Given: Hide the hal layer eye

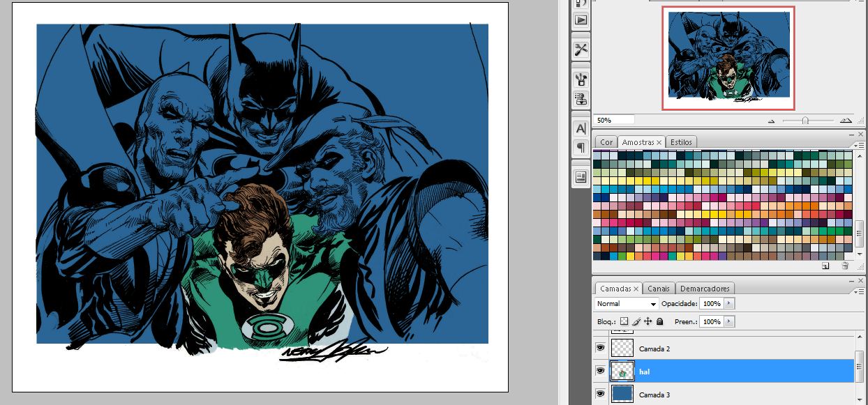Looking at the screenshot, I should 600,371.
